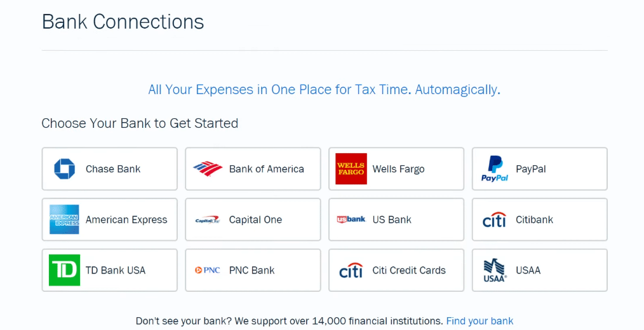Click the citi logo beside Citibank

pyautogui.click(x=495, y=220)
